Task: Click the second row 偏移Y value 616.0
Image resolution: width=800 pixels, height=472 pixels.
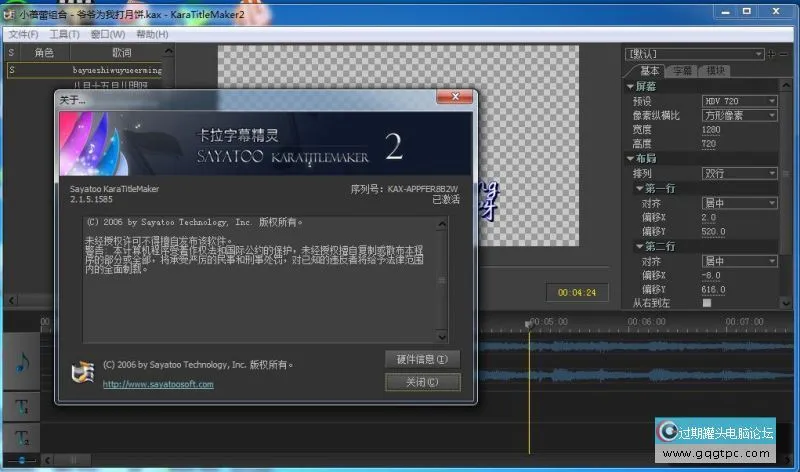Action: pyautogui.click(x=713, y=290)
